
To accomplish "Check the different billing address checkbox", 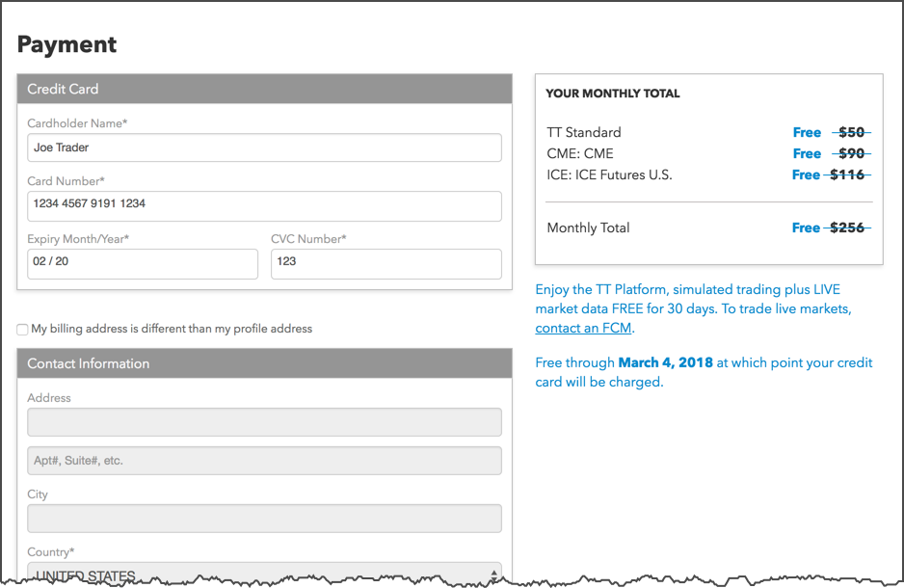I will pyautogui.click(x=22, y=329).
